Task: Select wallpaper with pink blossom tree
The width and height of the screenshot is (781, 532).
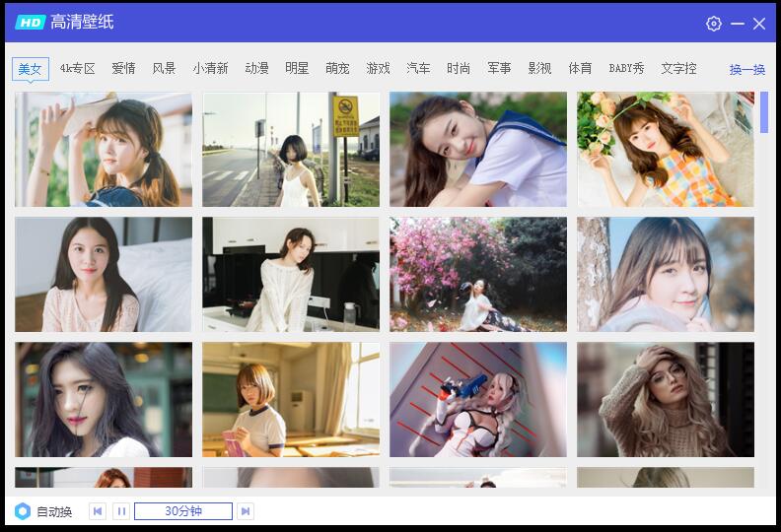Action: click(x=478, y=274)
